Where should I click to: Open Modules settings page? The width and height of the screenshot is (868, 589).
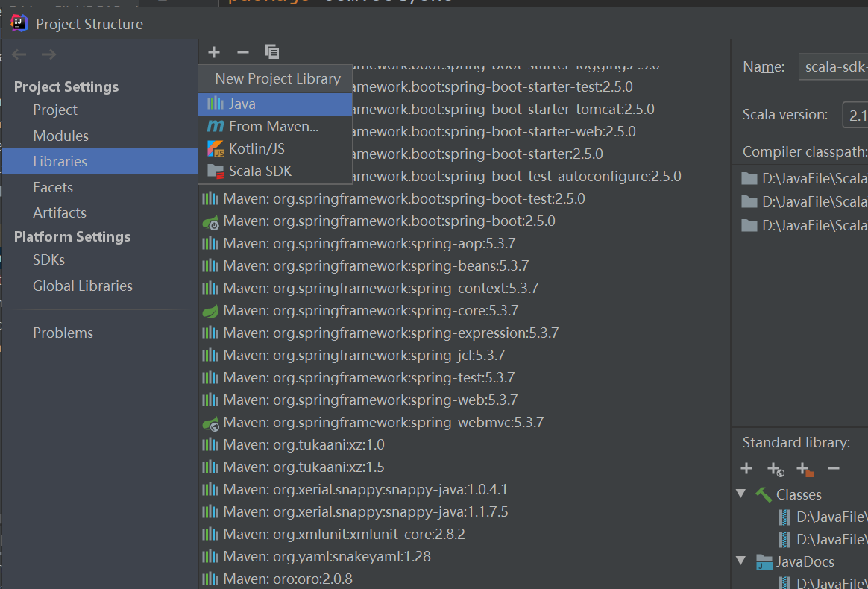coord(60,136)
